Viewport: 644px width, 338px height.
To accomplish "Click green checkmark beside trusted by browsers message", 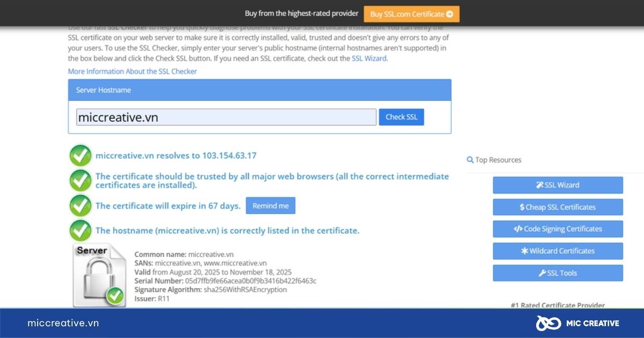I will click(x=80, y=180).
